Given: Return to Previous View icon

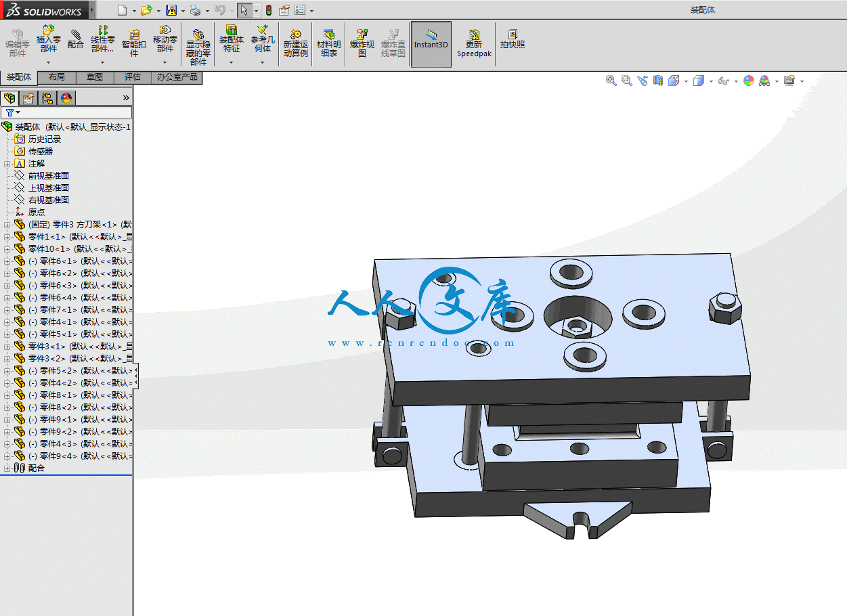Looking at the screenshot, I should pyautogui.click(x=643, y=81).
